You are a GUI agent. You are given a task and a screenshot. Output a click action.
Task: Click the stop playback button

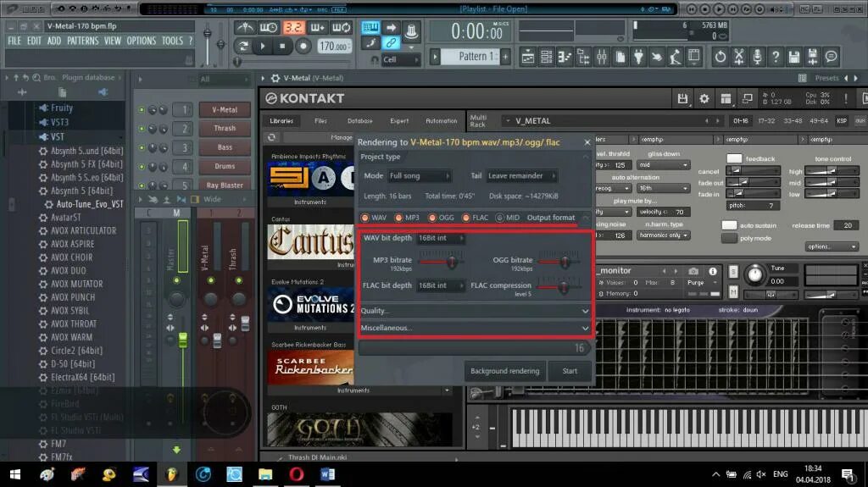[282, 46]
